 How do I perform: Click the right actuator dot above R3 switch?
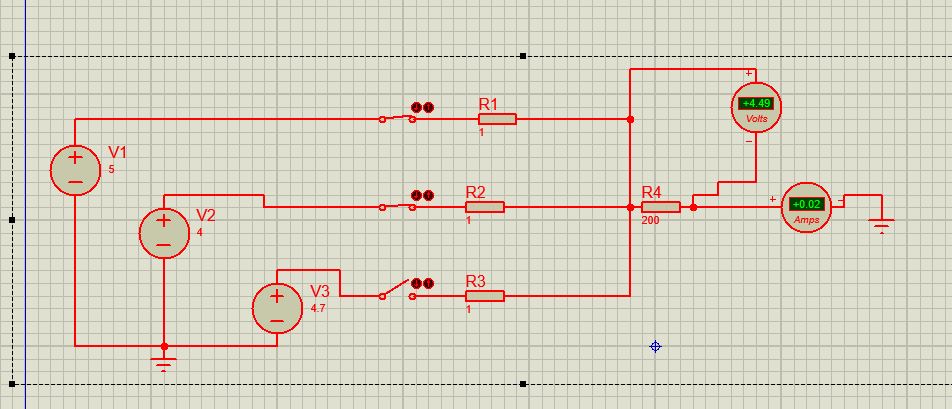pos(429,284)
